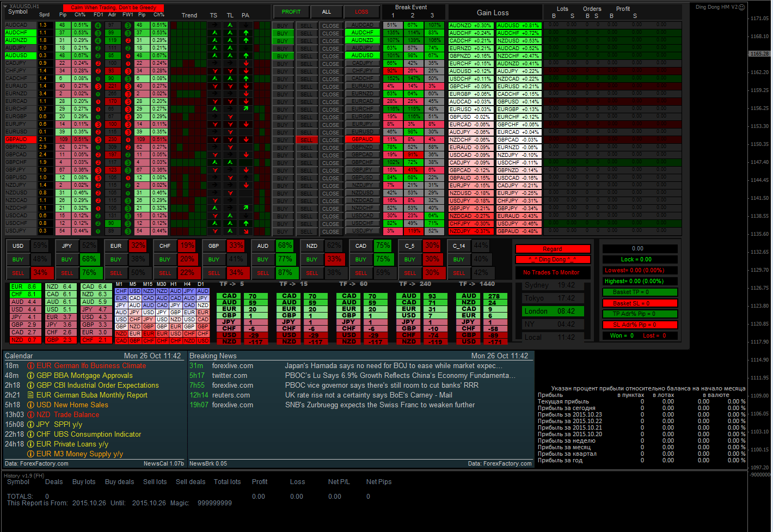Click info icon for CHF UBS Consumption Indicator
Image resolution: width=773 pixels, height=532 pixels.
pos(31,435)
